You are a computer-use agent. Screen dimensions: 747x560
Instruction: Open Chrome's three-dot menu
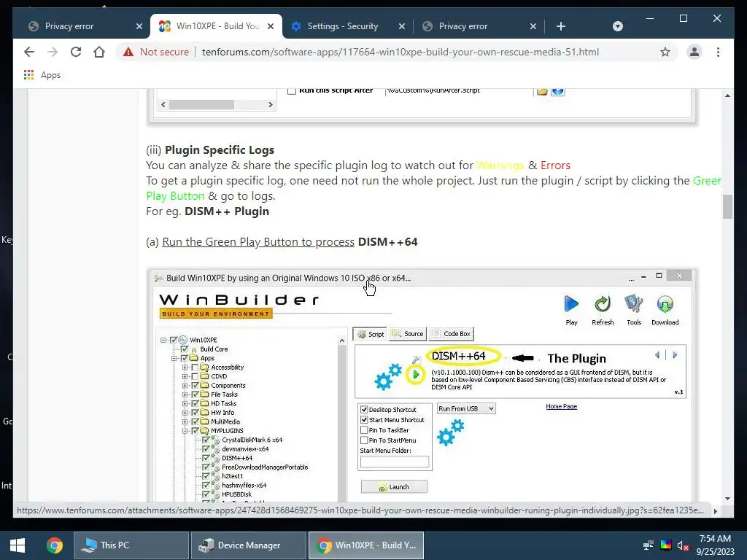coord(718,52)
